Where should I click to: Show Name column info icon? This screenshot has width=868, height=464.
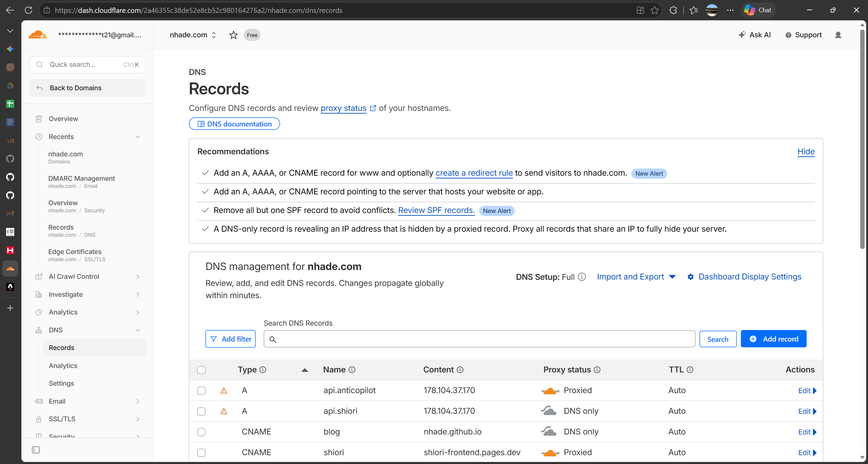352,370
